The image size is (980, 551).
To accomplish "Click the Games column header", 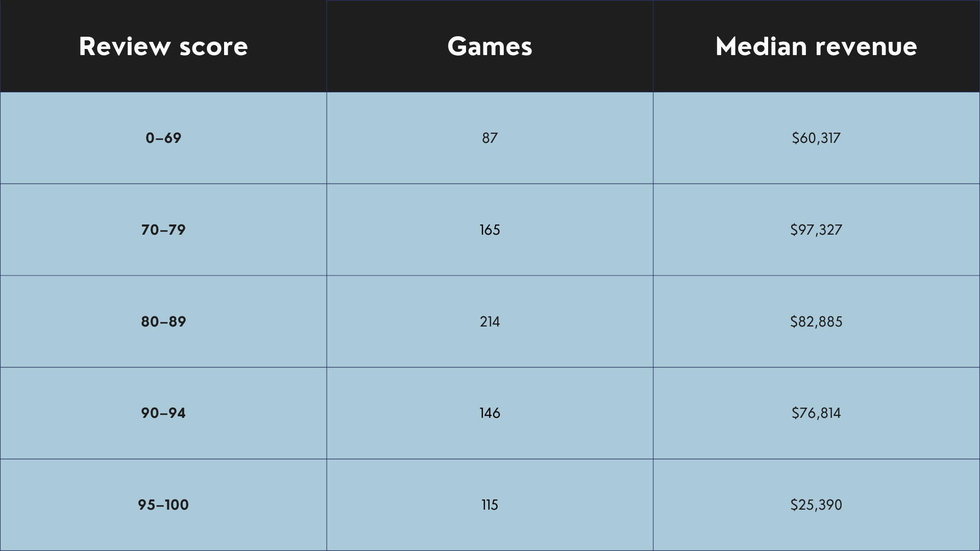I will tap(490, 46).
